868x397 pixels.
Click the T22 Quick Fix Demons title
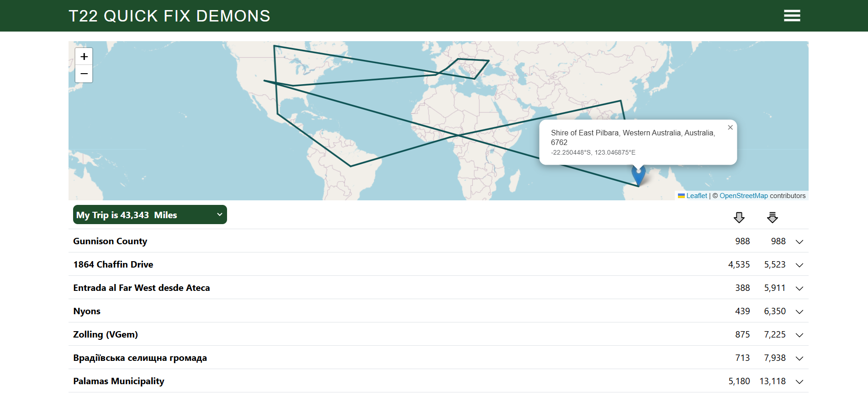[169, 16]
